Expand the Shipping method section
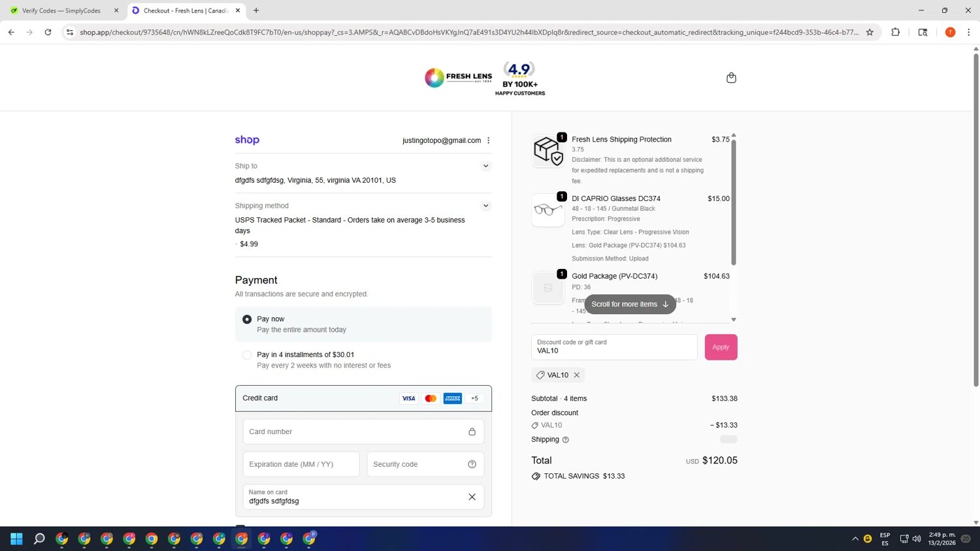 tap(485, 206)
